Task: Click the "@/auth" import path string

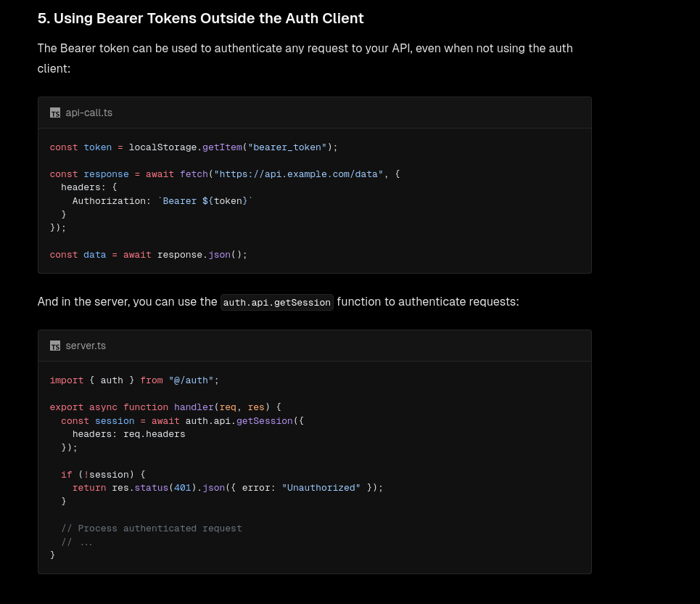Action: (191, 380)
